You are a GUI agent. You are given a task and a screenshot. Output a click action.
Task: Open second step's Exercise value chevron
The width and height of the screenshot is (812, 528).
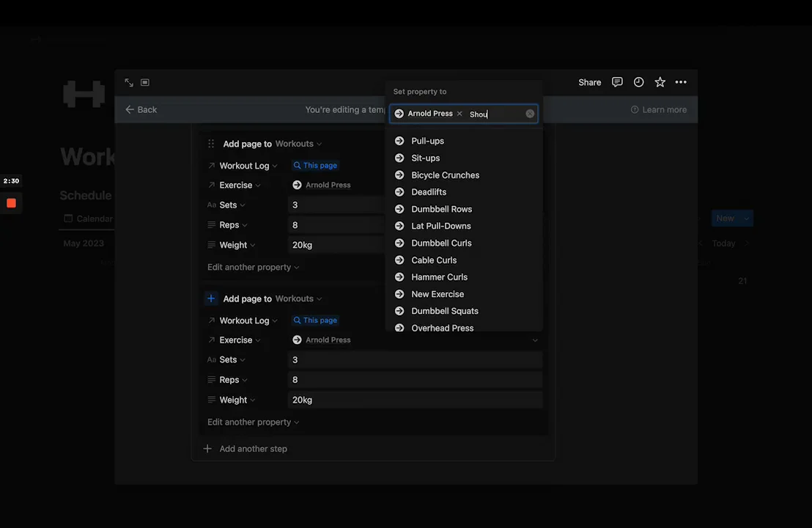click(x=535, y=340)
